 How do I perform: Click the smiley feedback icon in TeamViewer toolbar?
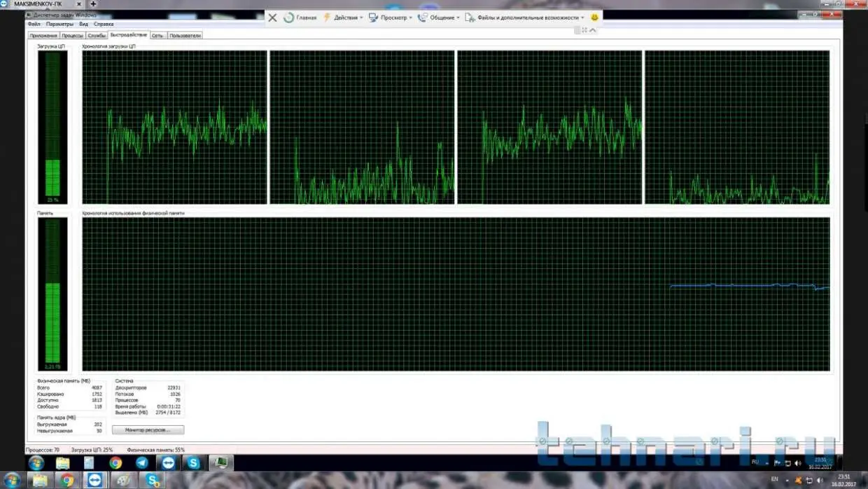pyautogui.click(x=594, y=18)
